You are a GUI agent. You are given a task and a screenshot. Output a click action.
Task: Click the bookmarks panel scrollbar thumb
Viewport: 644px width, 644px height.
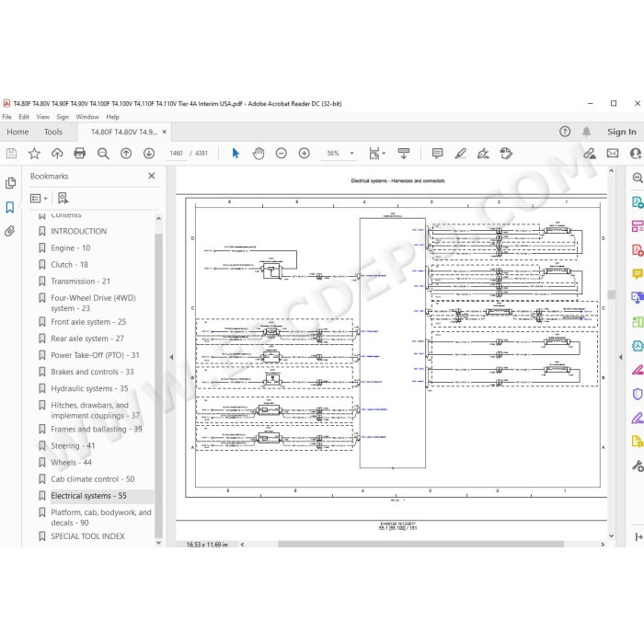tap(158, 385)
